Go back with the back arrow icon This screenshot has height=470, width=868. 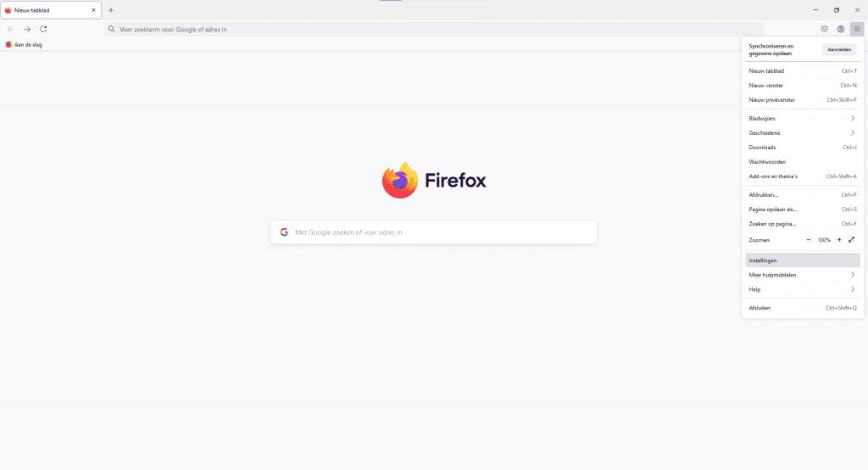11,30
